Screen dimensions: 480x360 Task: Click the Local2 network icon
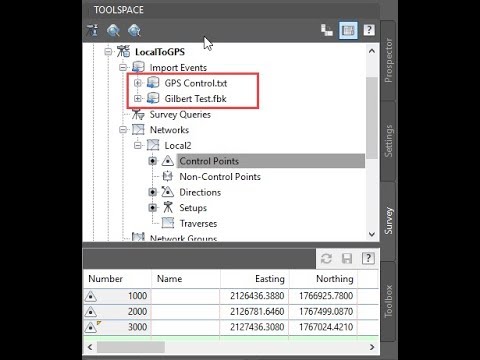point(153,145)
